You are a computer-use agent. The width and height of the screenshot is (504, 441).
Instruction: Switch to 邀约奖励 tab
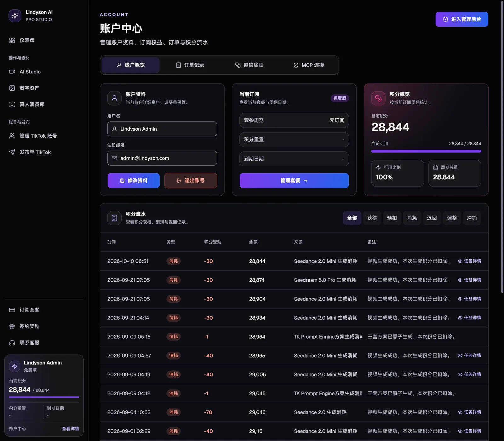249,65
